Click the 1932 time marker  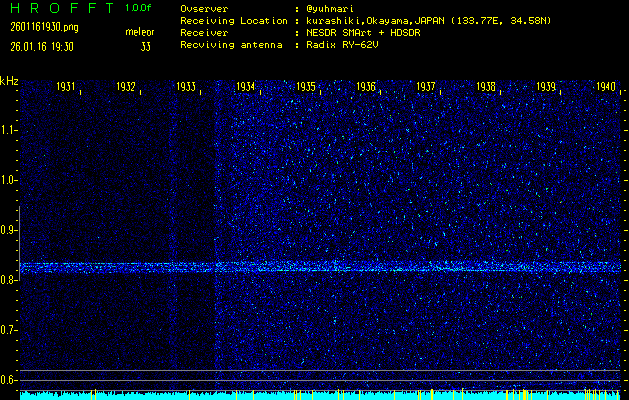pos(126,86)
